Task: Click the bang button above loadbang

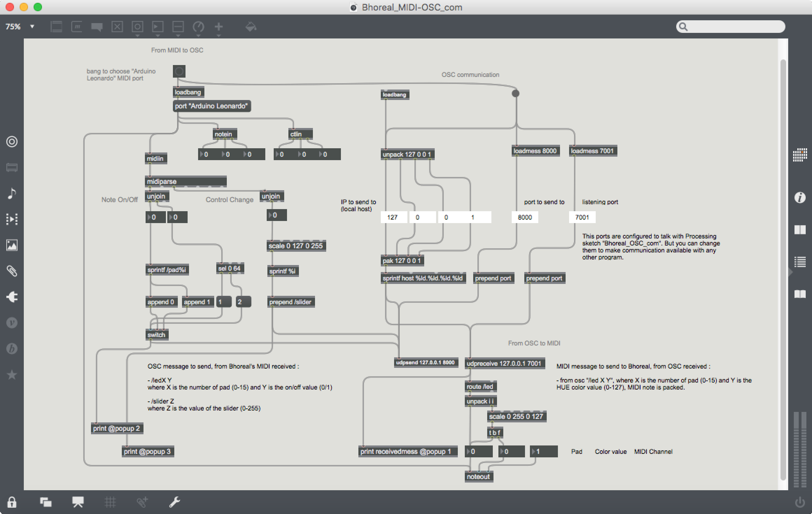Action: point(179,71)
